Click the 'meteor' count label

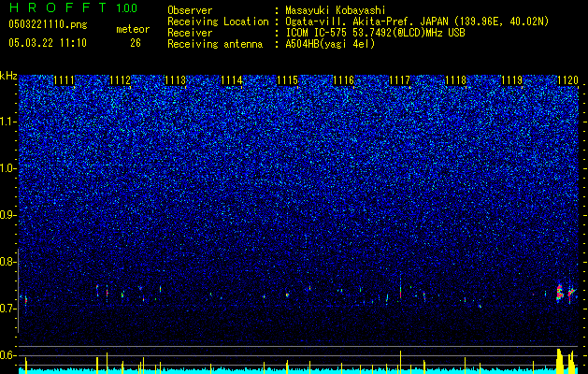[x=133, y=29]
